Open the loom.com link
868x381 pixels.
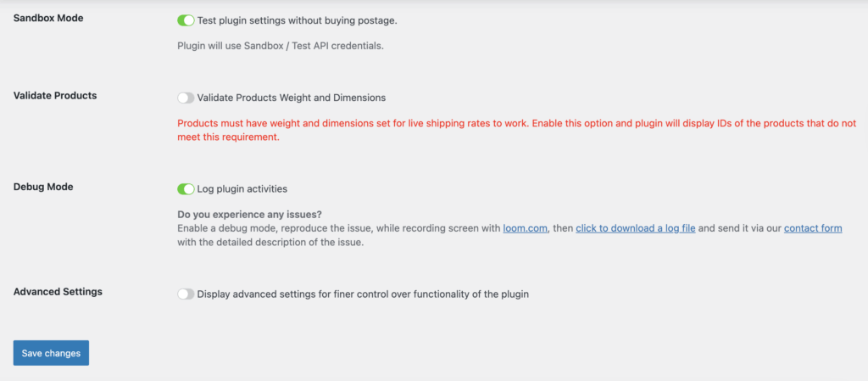pos(526,228)
